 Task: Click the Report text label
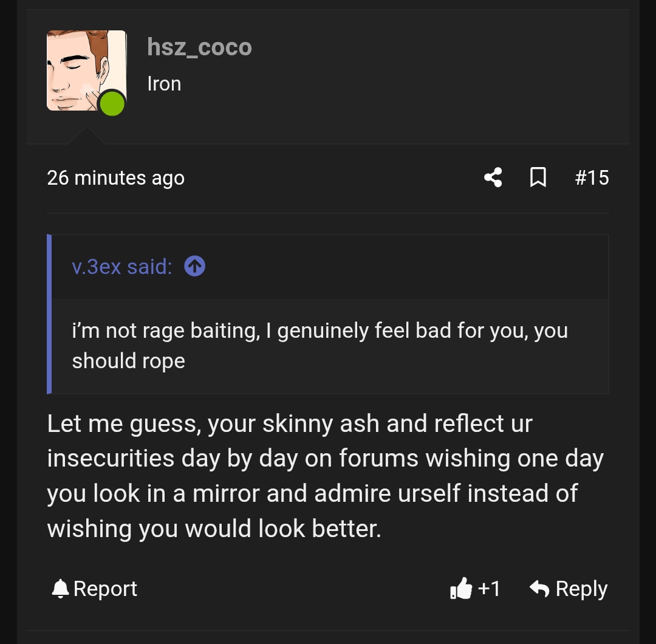click(x=105, y=589)
